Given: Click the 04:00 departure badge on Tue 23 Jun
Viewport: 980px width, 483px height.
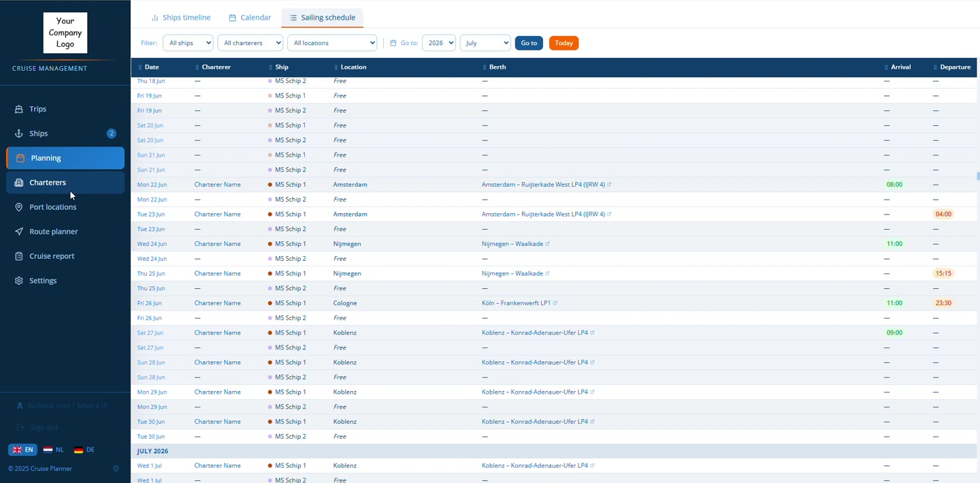Looking at the screenshot, I should click(x=943, y=215).
